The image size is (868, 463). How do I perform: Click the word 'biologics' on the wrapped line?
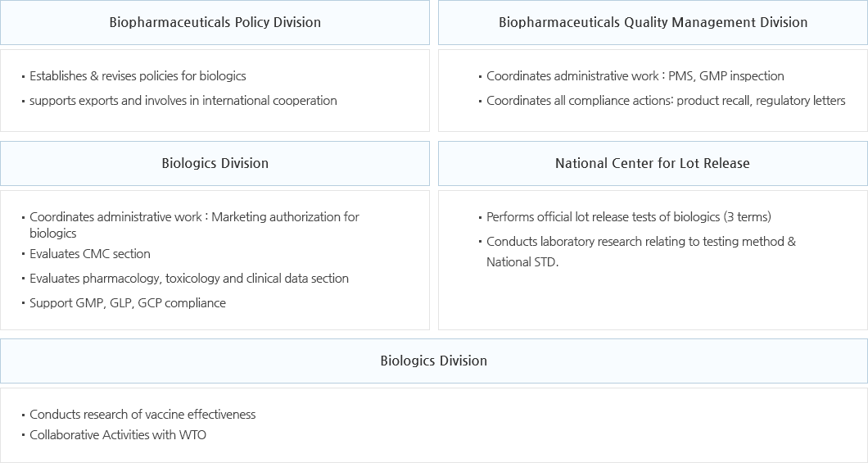pyautogui.click(x=53, y=234)
